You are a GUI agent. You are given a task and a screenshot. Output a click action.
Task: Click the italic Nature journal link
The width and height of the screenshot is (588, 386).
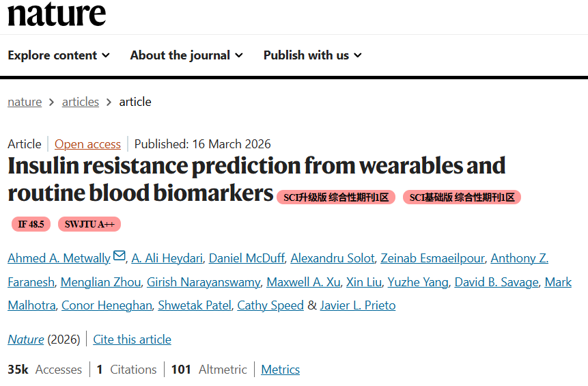(26, 340)
